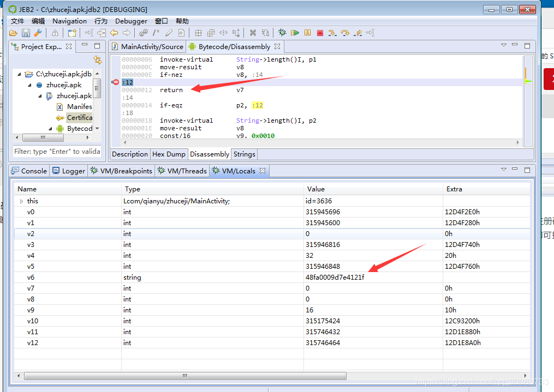Click the red stop debugger icon
This screenshot has height=392, width=554.
pos(320,33)
